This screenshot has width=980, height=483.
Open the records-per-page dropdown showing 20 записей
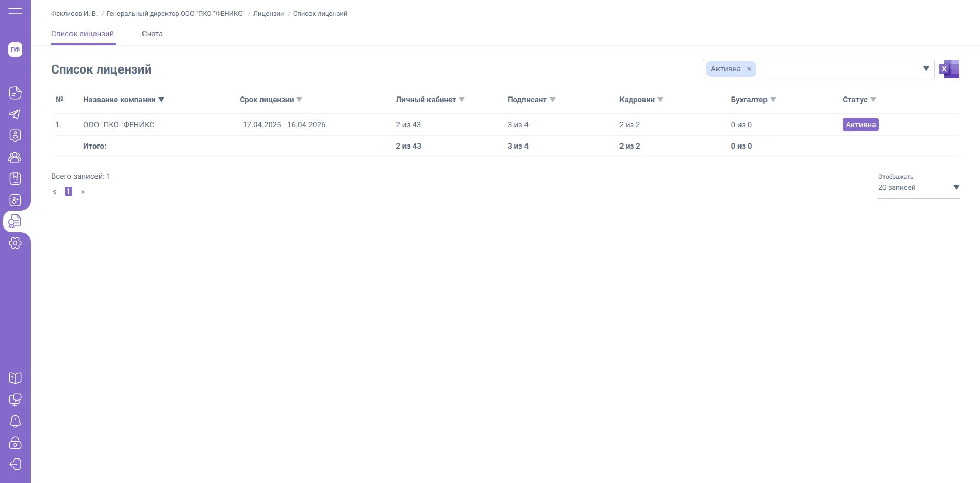coord(918,187)
